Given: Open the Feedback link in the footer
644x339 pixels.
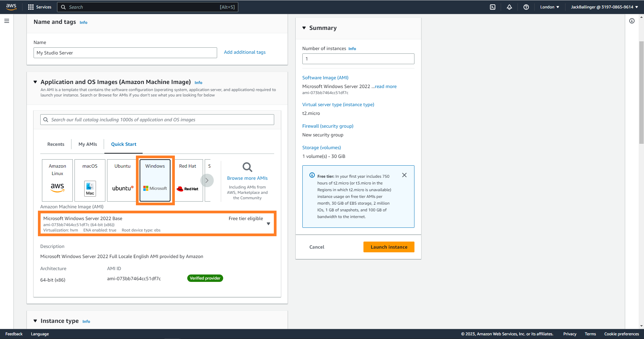Looking at the screenshot, I should tap(14, 334).
